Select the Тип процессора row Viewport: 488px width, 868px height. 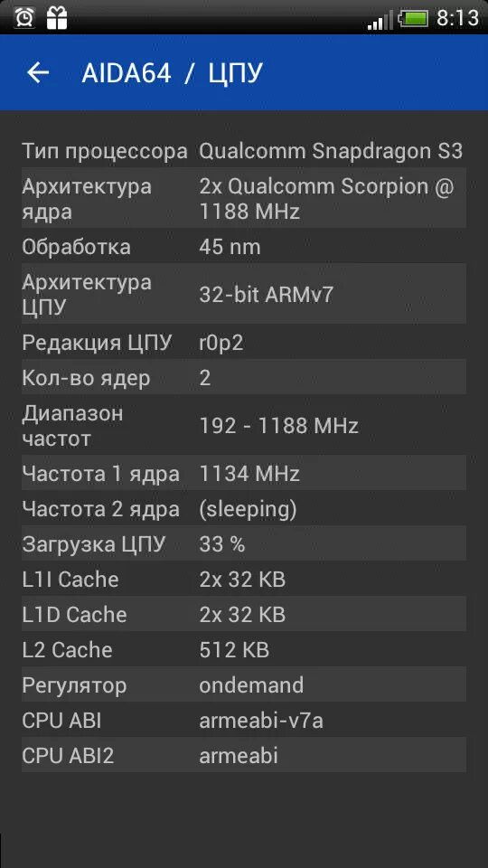[x=243, y=151]
